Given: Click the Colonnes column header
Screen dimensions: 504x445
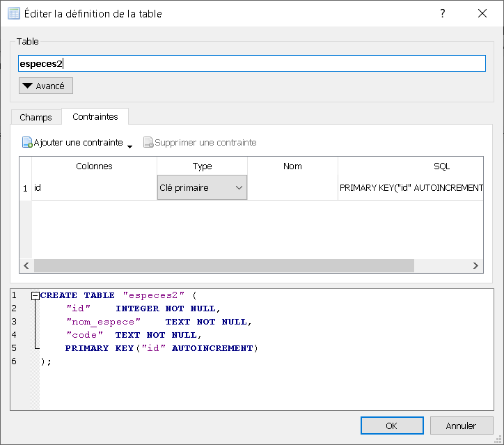Looking at the screenshot, I should tap(94, 166).
